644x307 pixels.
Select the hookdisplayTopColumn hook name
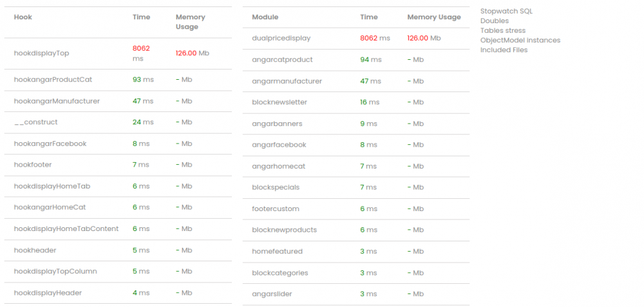(55, 272)
